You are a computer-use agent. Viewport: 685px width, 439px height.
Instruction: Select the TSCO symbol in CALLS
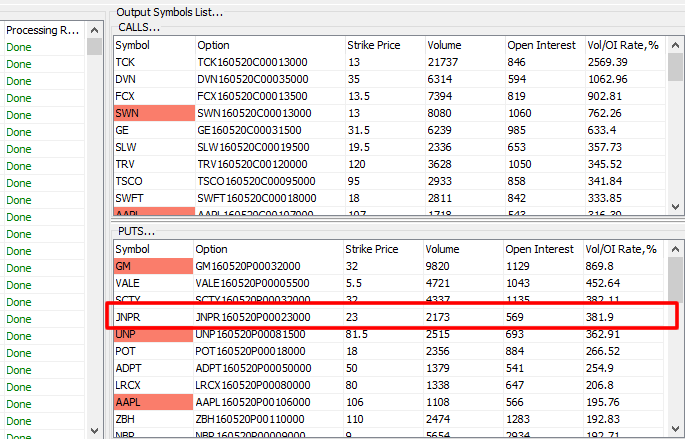tap(129, 181)
